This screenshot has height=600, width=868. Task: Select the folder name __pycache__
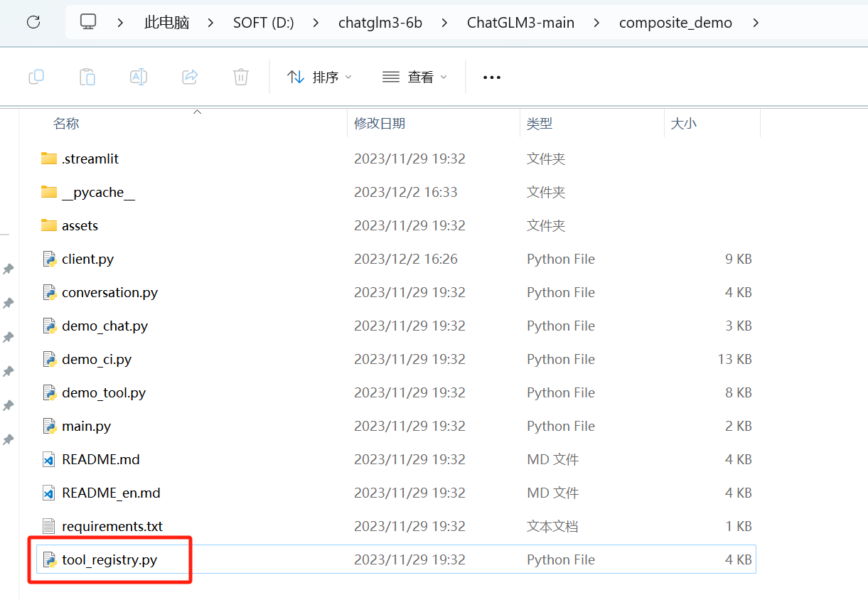click(98, 192)
